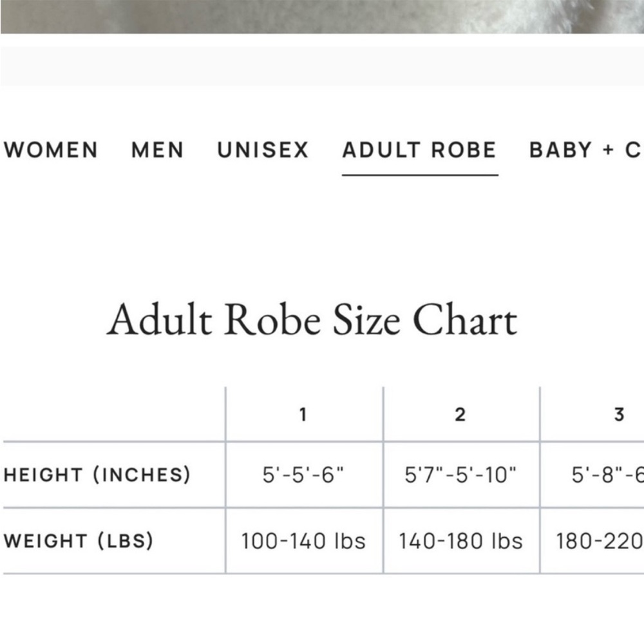
Task: Click the ADULT ROBE tab
Action: tap(419, 150)
